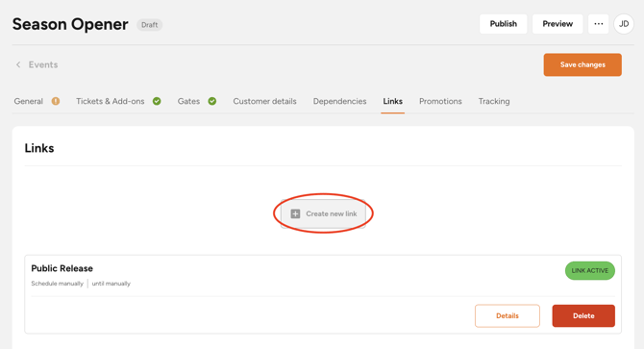Click the orange warning icon beside General
The image size is (644, 349).
pos(56,101)
